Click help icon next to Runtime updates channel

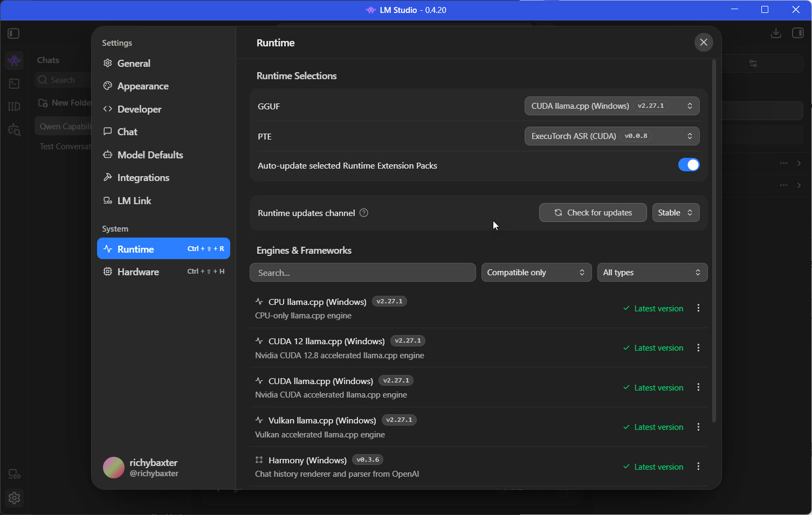click(x=364, y=213)
